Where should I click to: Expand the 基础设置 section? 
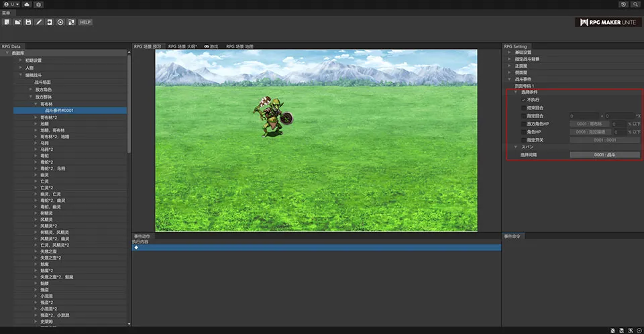[509, 52]
